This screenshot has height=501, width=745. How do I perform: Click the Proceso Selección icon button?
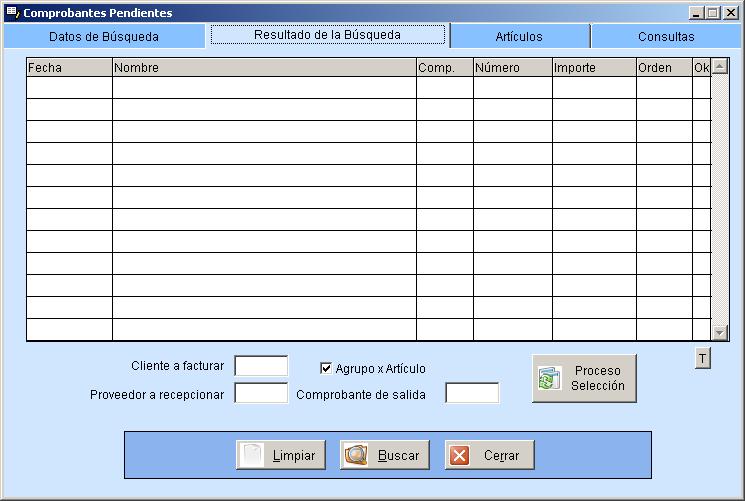click(x=584, y=378)
